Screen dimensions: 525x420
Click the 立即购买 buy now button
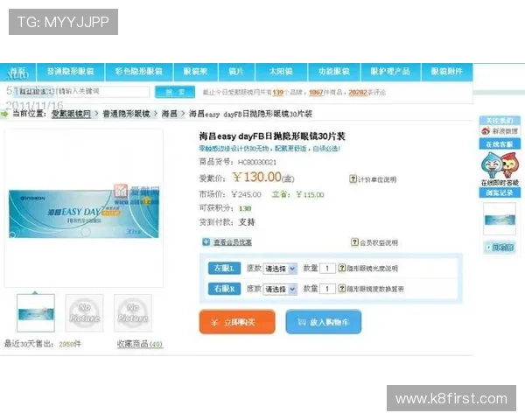coord(237,322)
